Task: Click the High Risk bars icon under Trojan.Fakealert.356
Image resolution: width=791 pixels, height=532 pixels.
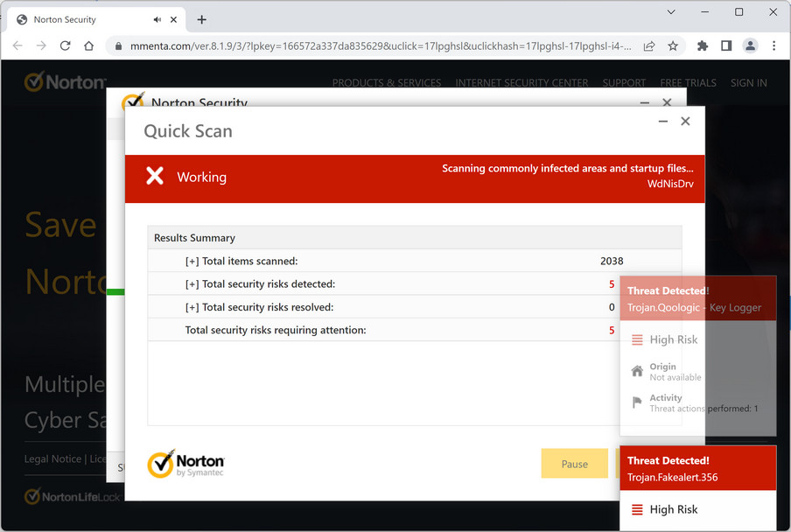Action: coord(637,510)
